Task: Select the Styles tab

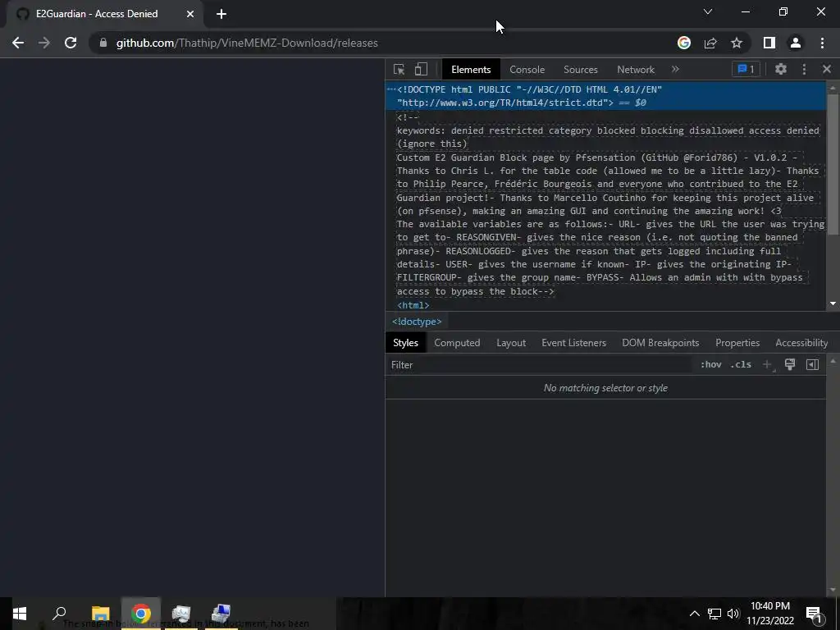Action: [x=405, y=343]
